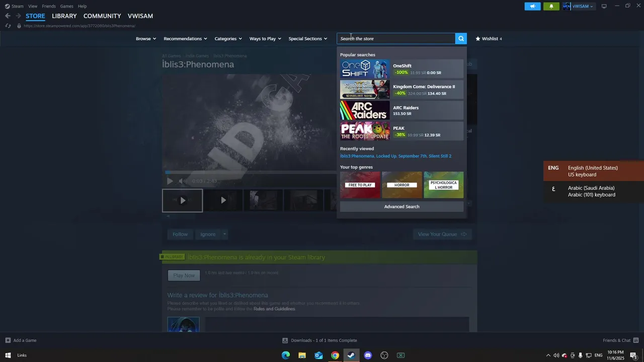
Task: Click the search magnifier button
Action: click(461, 39)
